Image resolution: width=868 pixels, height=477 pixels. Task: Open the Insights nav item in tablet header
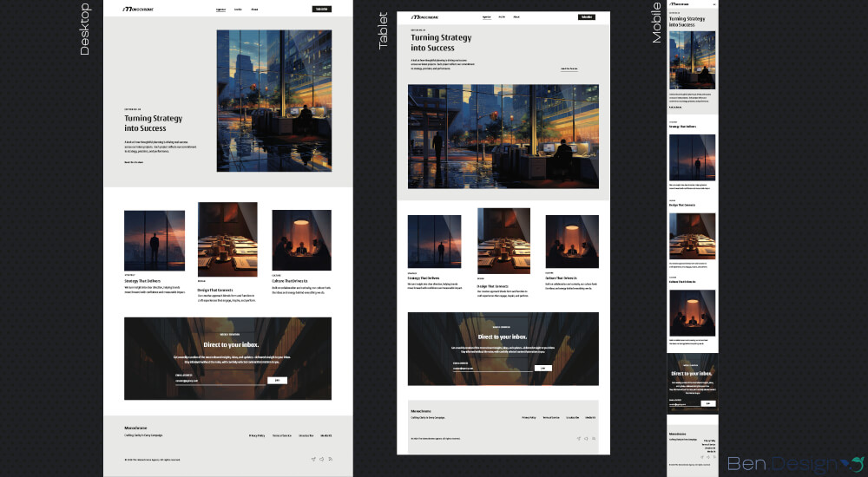pos(502,16)
